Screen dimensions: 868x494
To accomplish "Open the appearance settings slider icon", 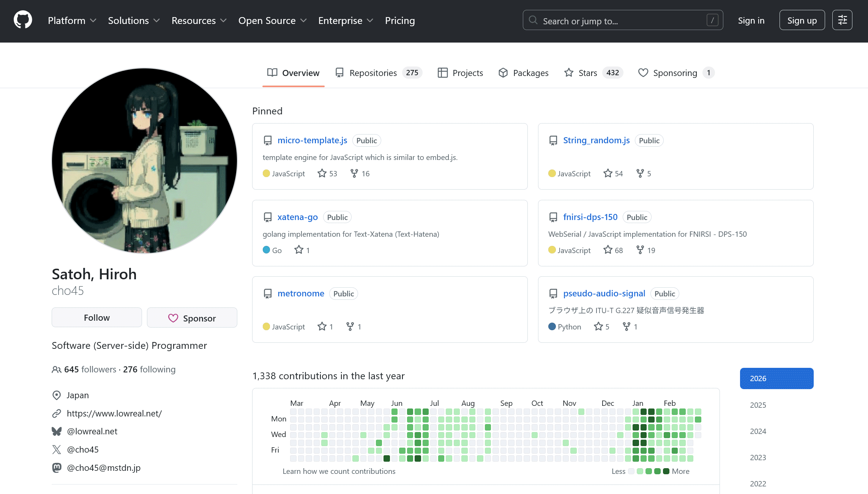I will (x=842, y=20).
